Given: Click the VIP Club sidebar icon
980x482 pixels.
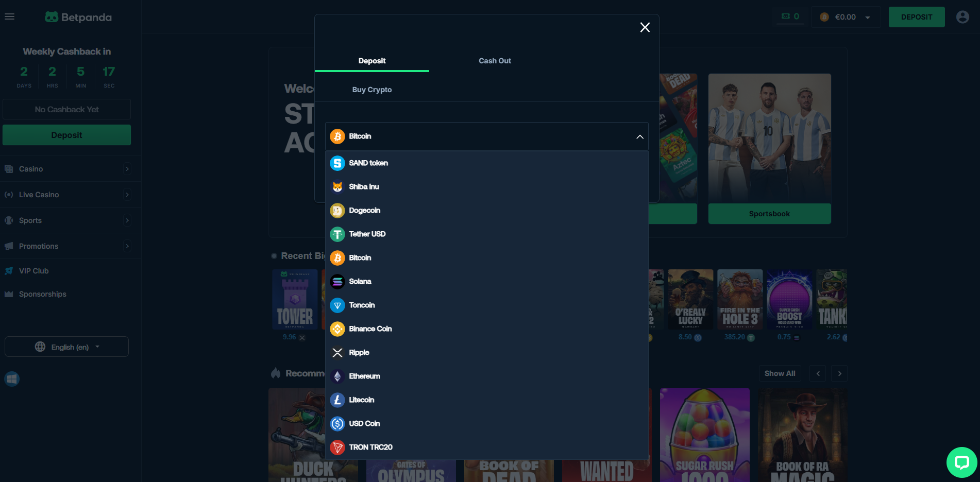Looking at the screenshot, I should click(x=9, y=271).
